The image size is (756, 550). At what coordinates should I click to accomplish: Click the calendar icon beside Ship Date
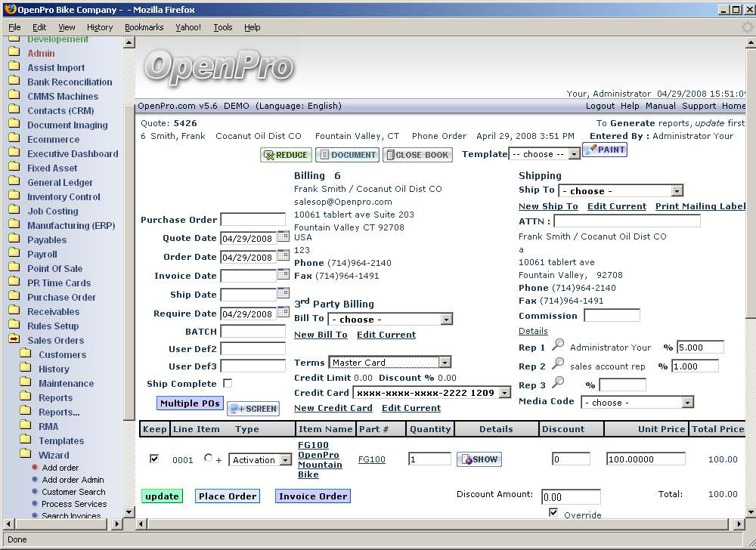pos(283,293)
